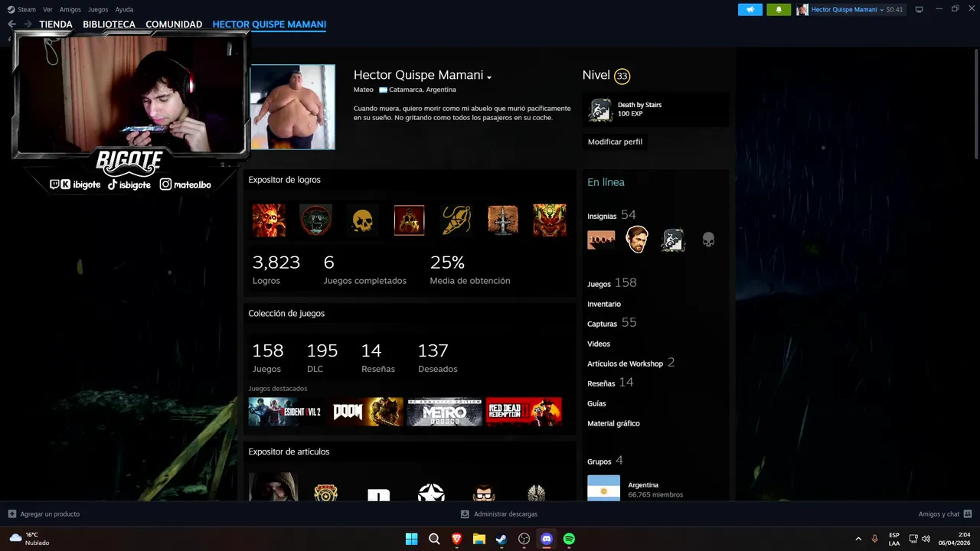Click the Windows Start button
This screenshot has height=551, width=980.
(x=412, y=539)
